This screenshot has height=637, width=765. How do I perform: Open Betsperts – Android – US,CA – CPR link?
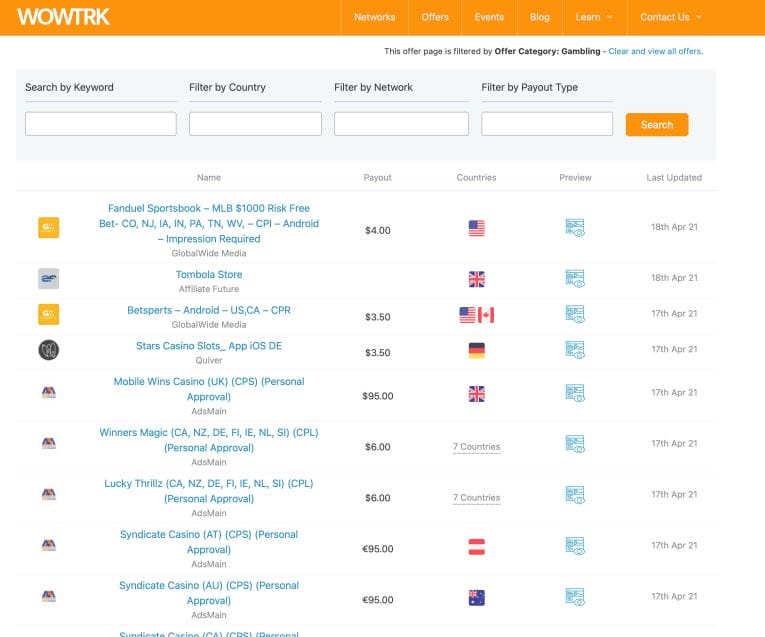[209, 310]
